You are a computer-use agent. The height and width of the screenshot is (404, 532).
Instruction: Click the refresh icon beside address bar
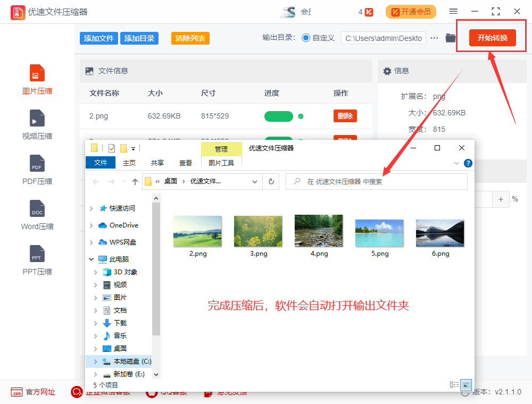[271, 181]
